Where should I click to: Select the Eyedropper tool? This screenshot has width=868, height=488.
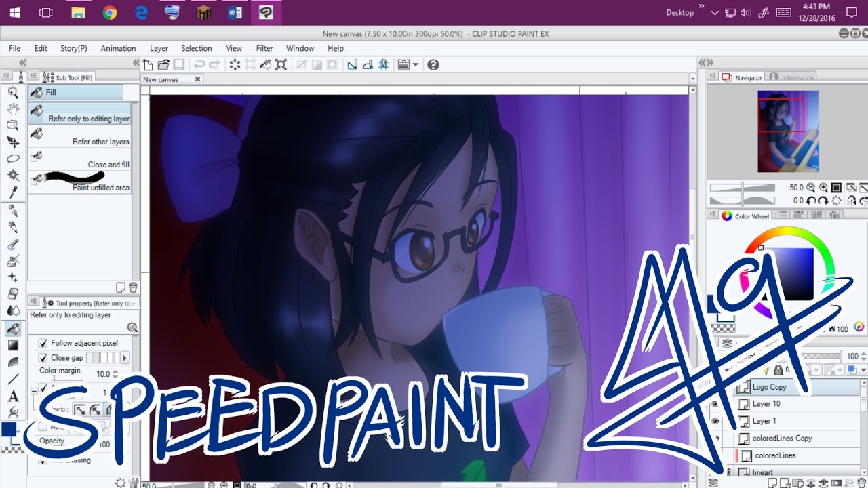[13, 192]
